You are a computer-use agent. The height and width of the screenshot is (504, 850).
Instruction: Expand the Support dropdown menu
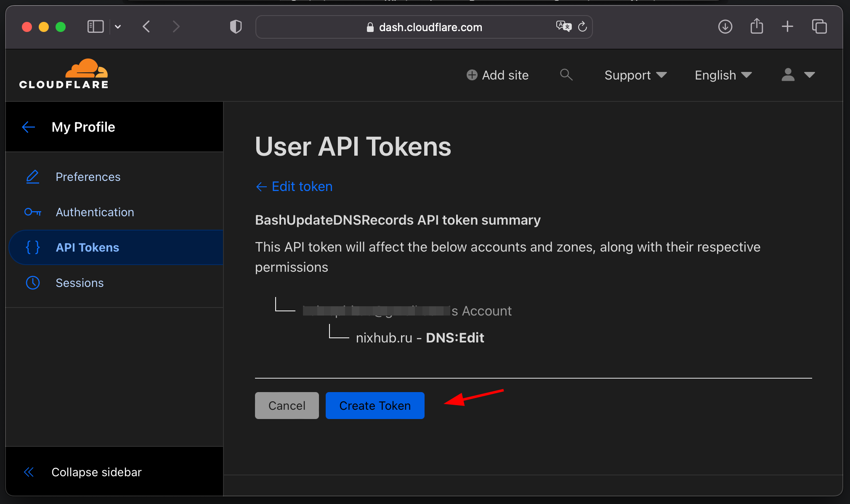[x=634, y=75]
